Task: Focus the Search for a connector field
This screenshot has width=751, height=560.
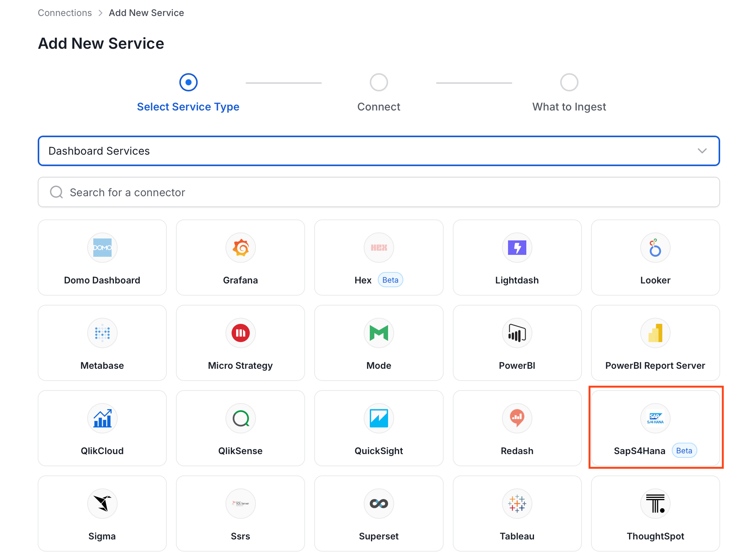Action: [x=379, y=192]
